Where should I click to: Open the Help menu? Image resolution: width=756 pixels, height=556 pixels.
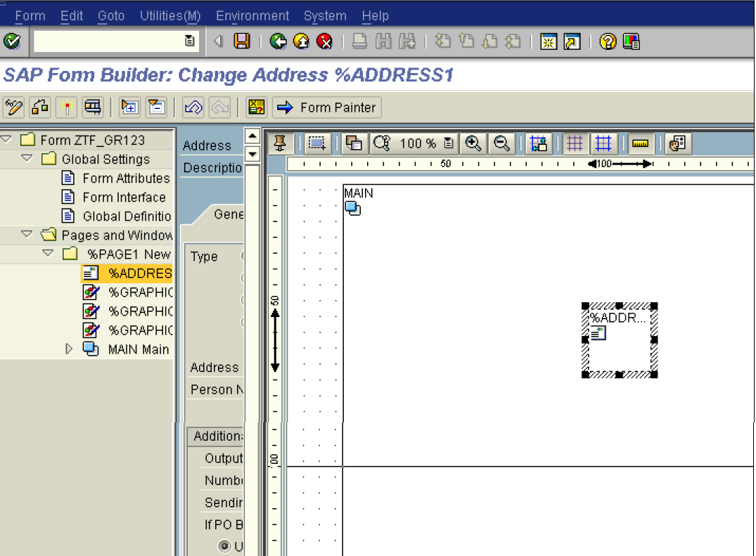coord(375,16)
